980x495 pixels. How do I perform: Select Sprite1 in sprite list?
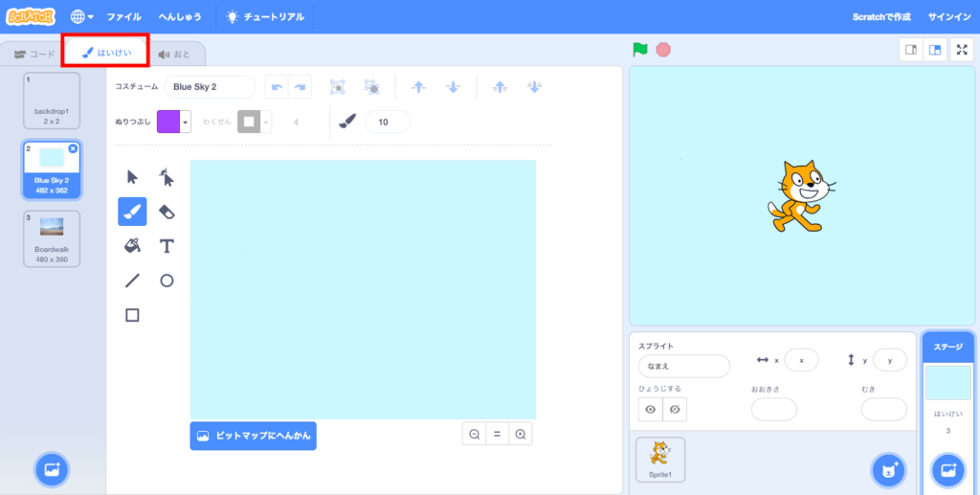[660, 460]
